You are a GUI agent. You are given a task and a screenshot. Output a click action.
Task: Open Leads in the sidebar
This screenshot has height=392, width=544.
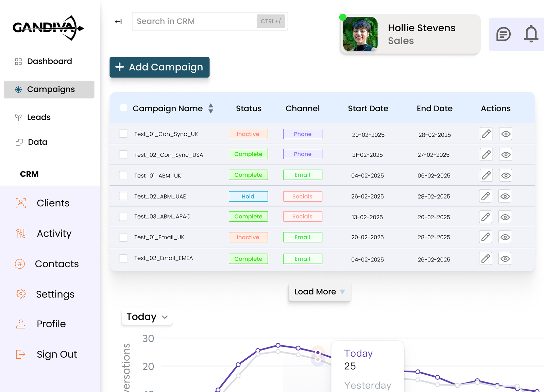tap(39, 117)
